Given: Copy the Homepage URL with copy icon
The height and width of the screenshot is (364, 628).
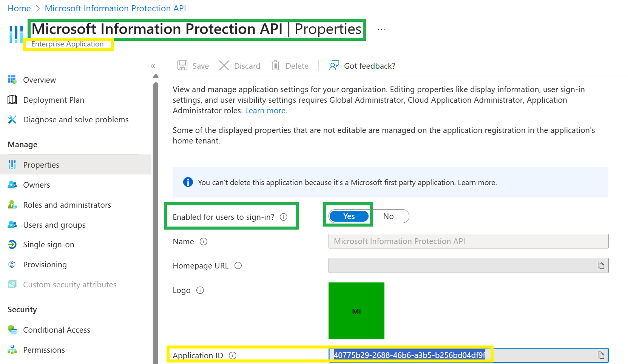Looking at the screenshot, I should tap(601, 265).
